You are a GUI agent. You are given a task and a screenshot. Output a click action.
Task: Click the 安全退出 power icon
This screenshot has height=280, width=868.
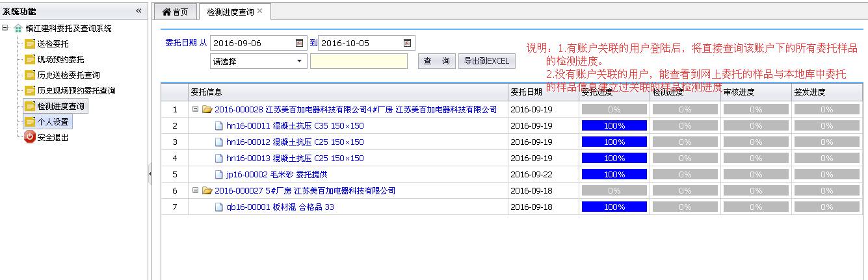(30, 137)
